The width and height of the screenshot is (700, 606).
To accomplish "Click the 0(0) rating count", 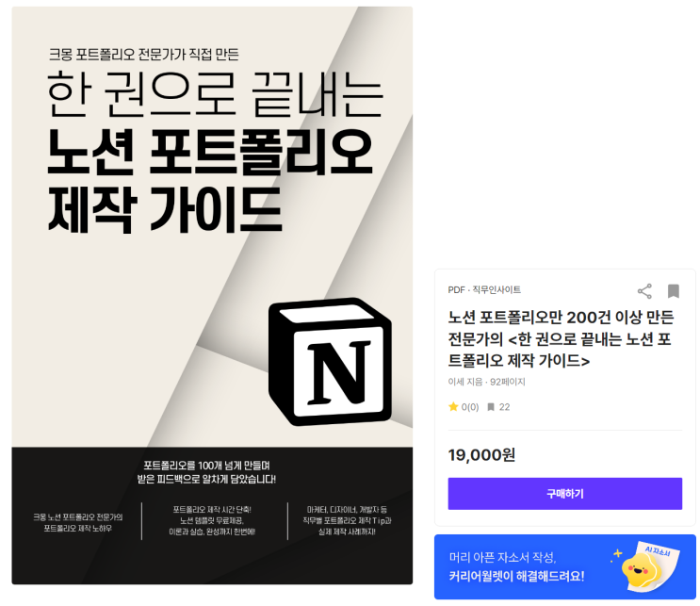I will 469,407.
